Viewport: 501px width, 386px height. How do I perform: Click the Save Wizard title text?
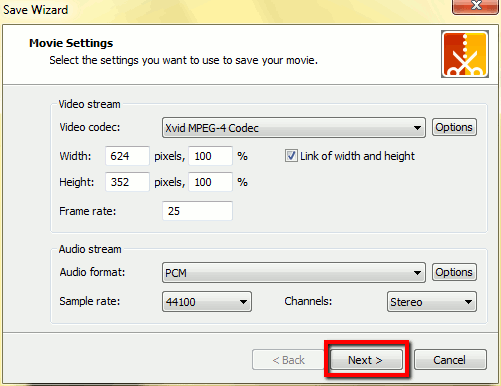35,10
